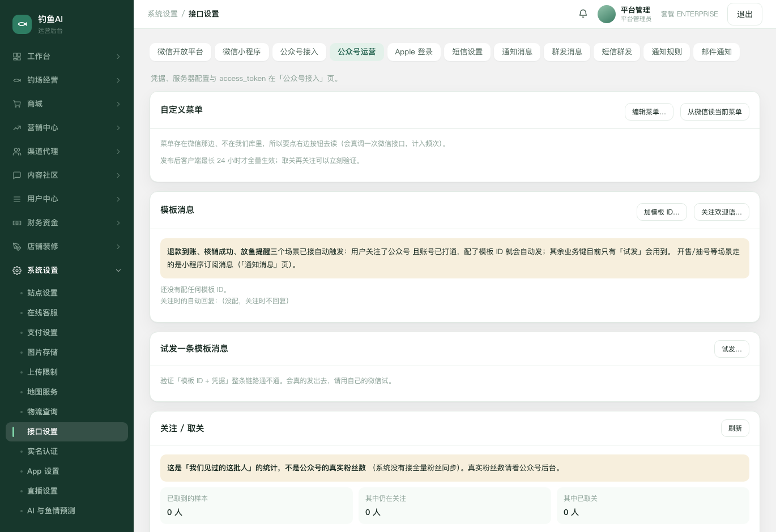
Task: Select the 邮件通知 tab
Action: coord(717,52)
